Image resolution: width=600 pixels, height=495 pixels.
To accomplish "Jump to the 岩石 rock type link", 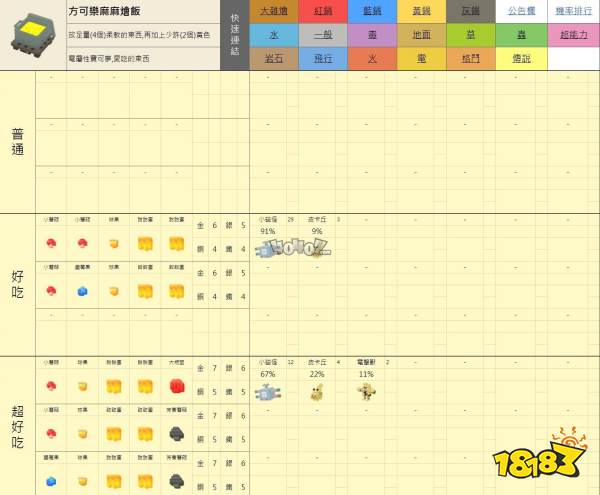I will click(x=274, y=59).
